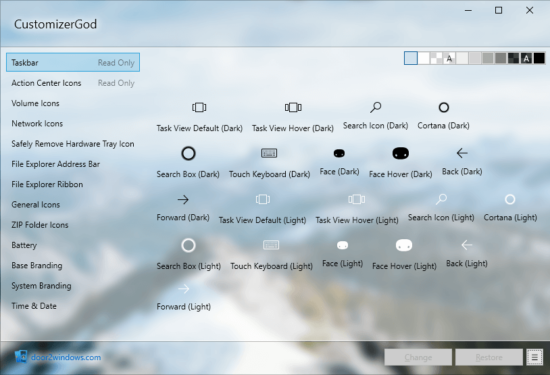Pick the Task View Hover (Light) icon
550x375 pixels.
tap(356, 199)
